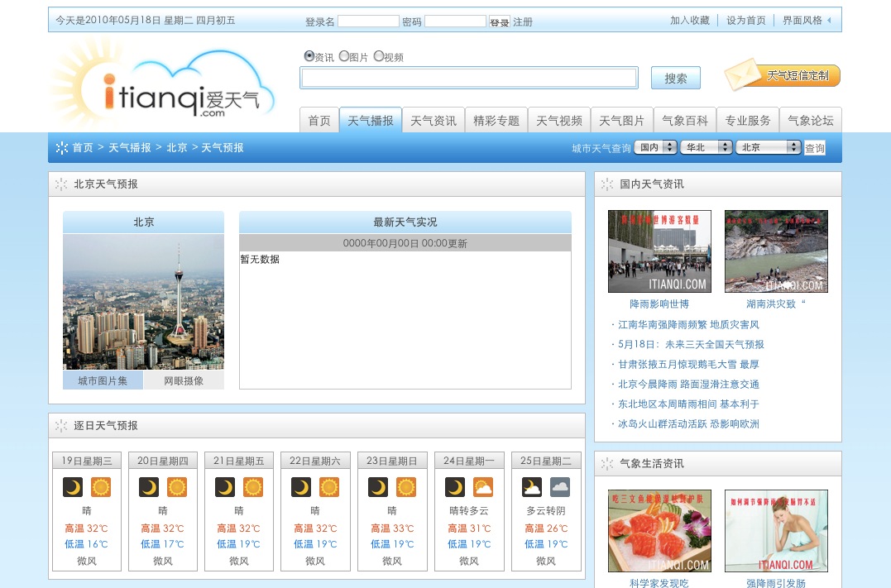The width and height of the screenshot is (891, 588).
Task: Click the moon icon for the 21st forecast
Action: point(225,487)
